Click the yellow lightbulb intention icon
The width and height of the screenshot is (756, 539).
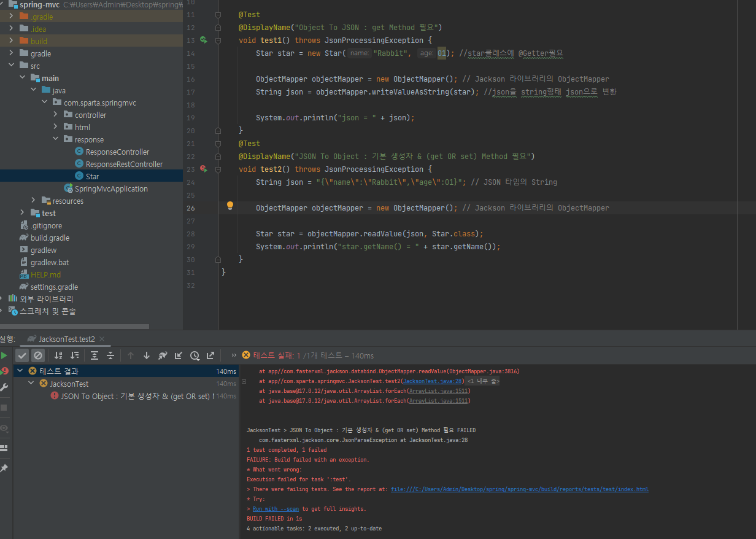(230, 206)
